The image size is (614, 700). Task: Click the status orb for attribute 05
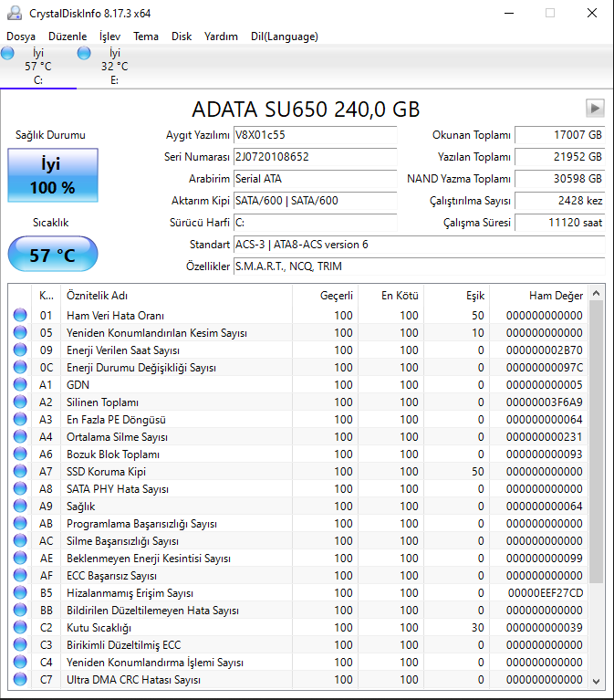click(20, 332)
